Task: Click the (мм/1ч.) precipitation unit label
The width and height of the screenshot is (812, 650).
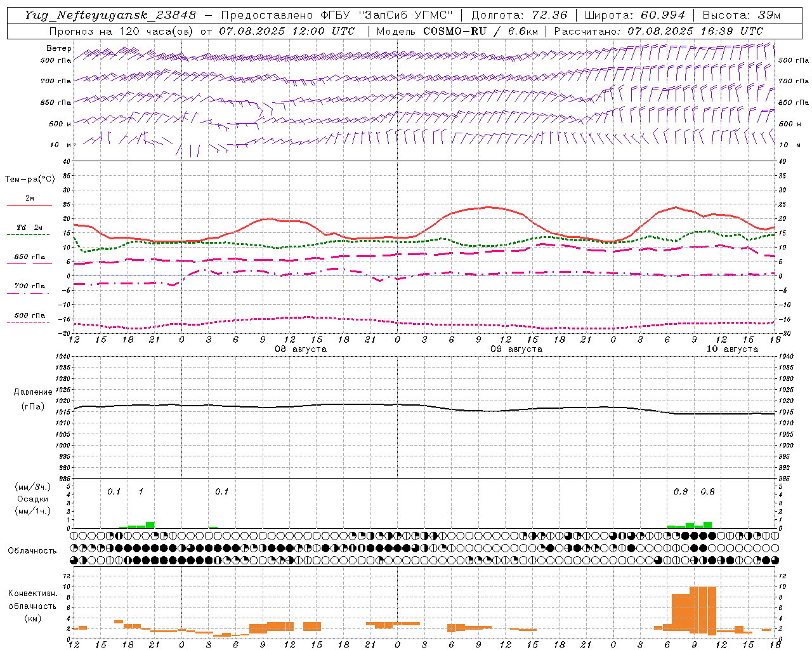Action: point(33,511)
